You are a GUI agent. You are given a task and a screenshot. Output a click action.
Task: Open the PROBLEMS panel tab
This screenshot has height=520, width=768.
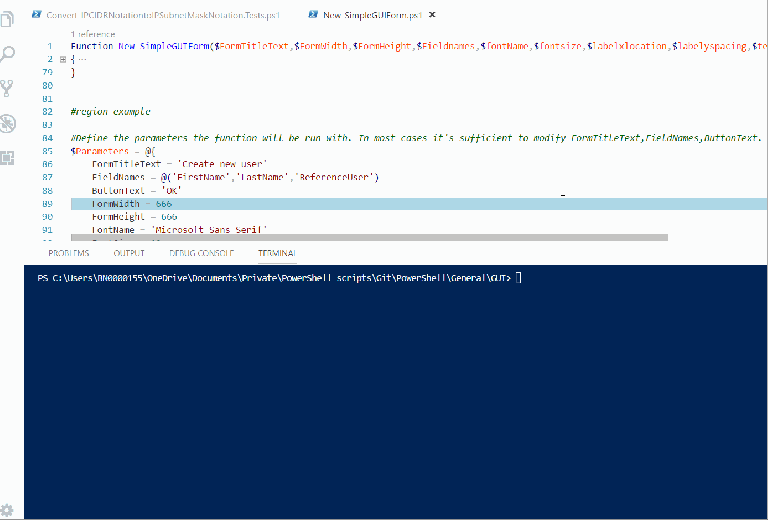69,253
